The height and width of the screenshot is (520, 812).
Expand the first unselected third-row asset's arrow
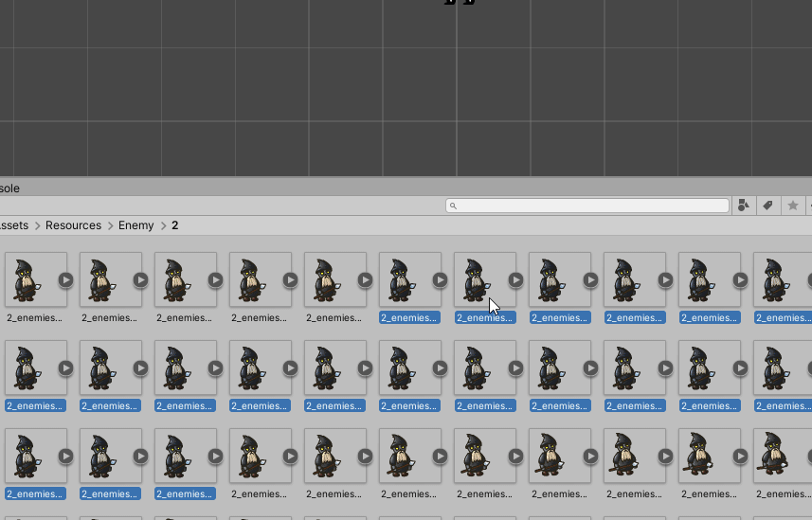pos(291,456)
